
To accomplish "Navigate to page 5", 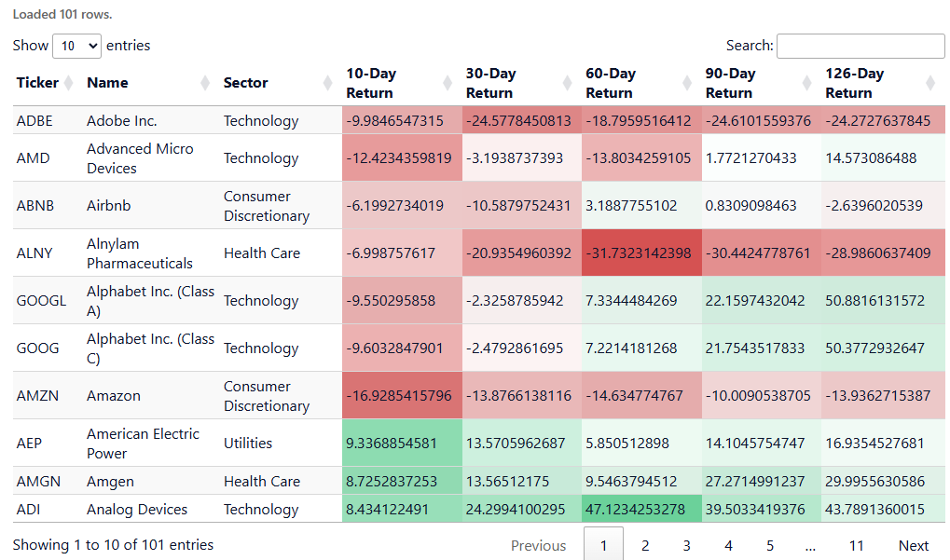I will [x=770, y=545].
